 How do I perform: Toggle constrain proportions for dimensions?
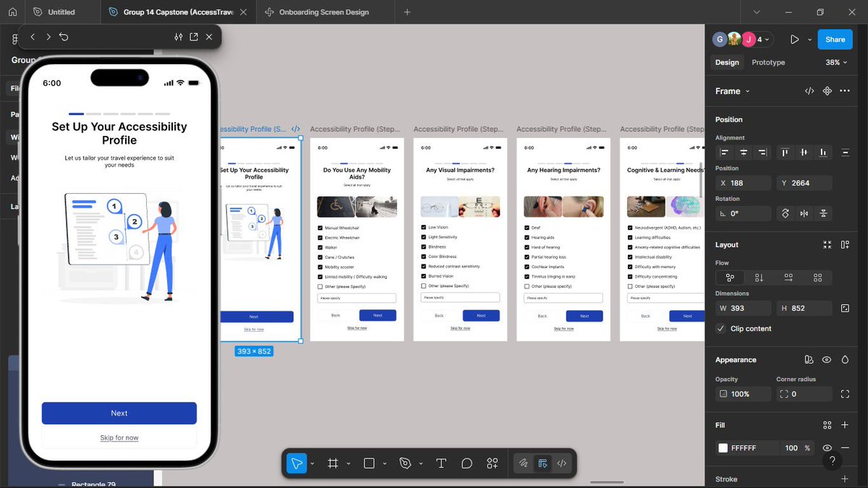[845, 308]
